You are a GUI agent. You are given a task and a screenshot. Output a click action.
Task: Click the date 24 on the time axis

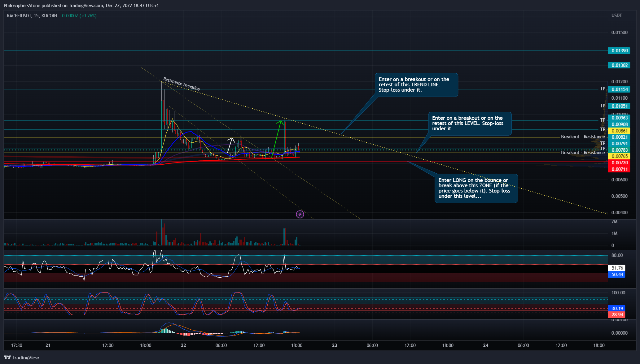tap(486, 345)
